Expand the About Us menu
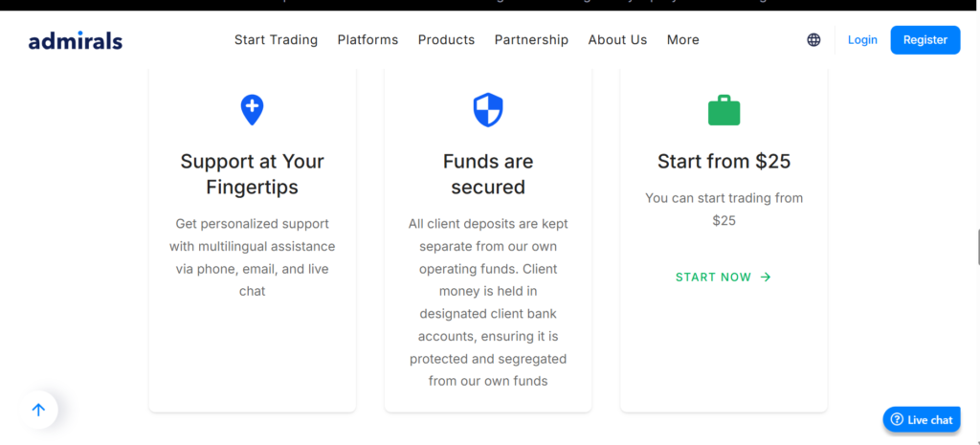This screenshot has width=980, height=445. point(617,40)
